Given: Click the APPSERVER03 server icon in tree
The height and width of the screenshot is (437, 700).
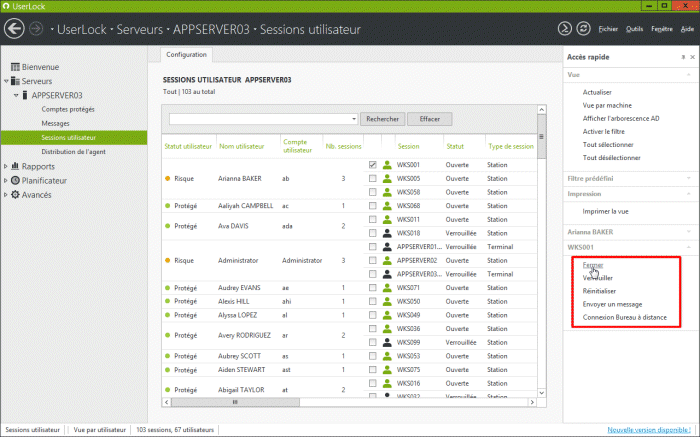Looking at the screenshot, I should [25, 95].
